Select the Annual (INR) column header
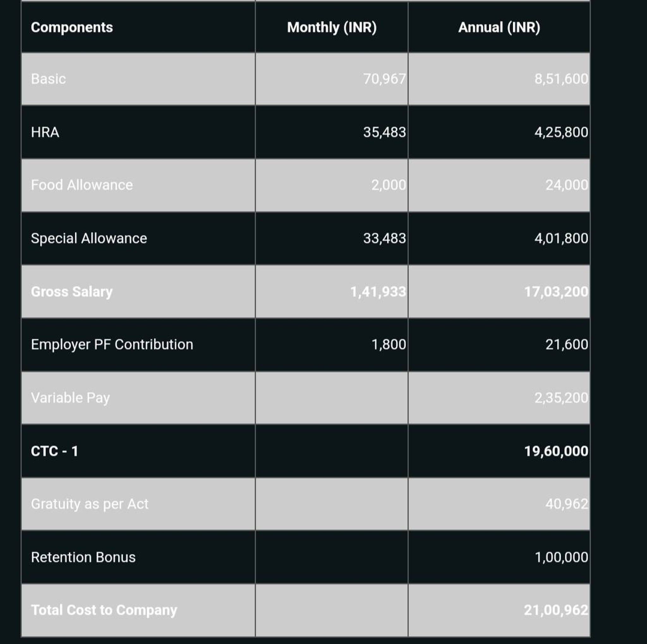The height and width of the screenshot is (644, 647). [x=499, y=28]
